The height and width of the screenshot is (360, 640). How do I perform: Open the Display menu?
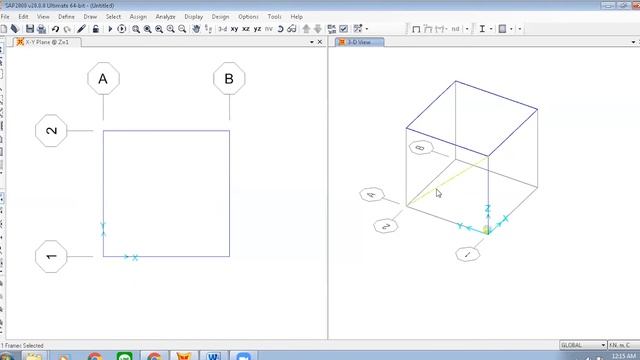(193, 17)
